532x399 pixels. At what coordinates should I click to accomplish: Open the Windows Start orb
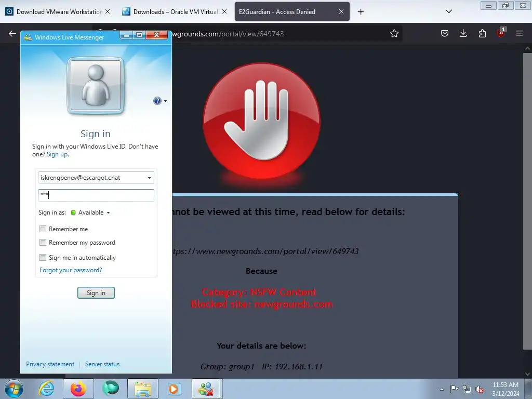pyautogui.click(x=14, y=389)
